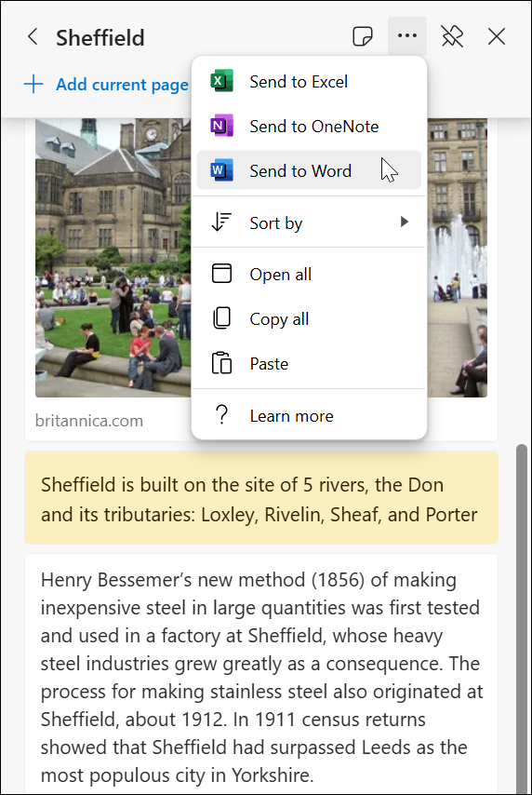Select Open all
532x795 pixels.
pos(309,275)
